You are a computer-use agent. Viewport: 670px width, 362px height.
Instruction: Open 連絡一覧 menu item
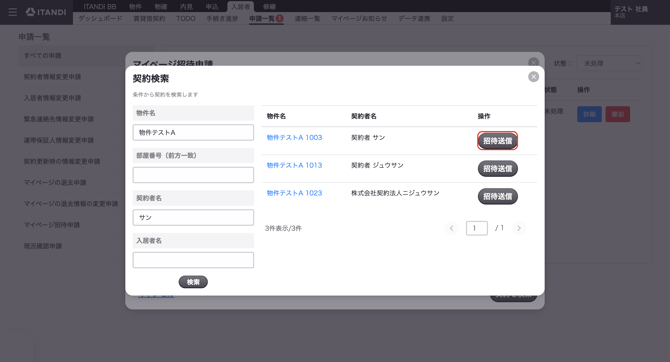pos(307,18)
